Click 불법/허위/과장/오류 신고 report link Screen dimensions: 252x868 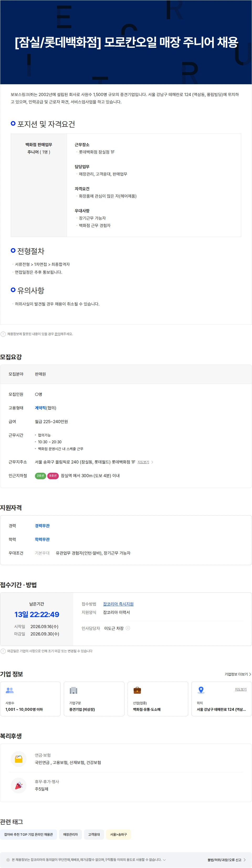tap(227, 860)
